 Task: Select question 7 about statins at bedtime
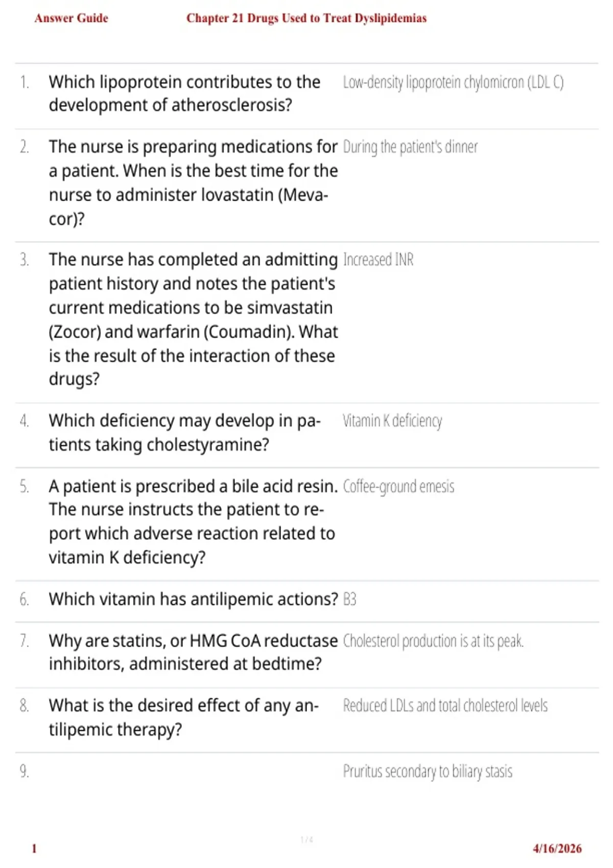point(193,652)
